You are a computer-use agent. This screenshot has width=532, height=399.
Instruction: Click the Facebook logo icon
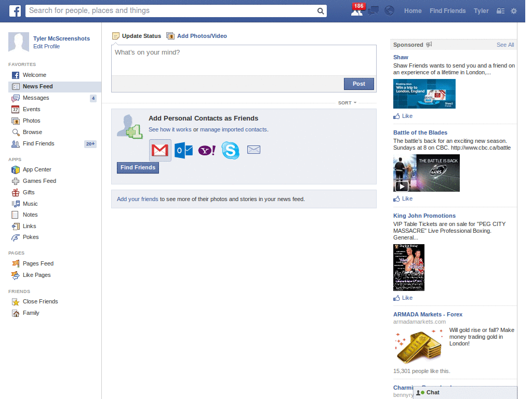coord(15,11)
